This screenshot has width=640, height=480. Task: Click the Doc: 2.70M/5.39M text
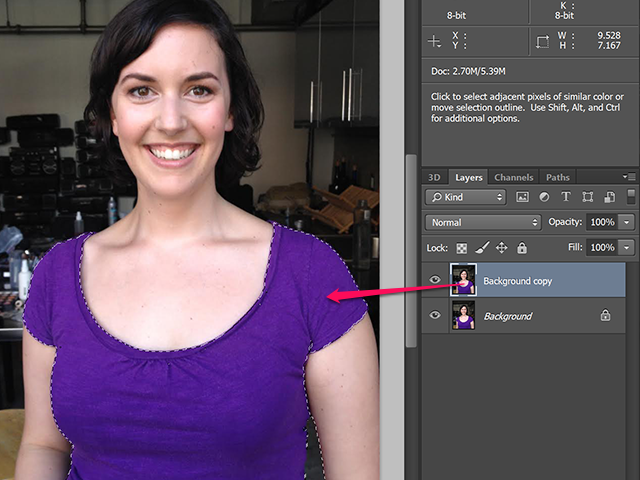[468, 71]
